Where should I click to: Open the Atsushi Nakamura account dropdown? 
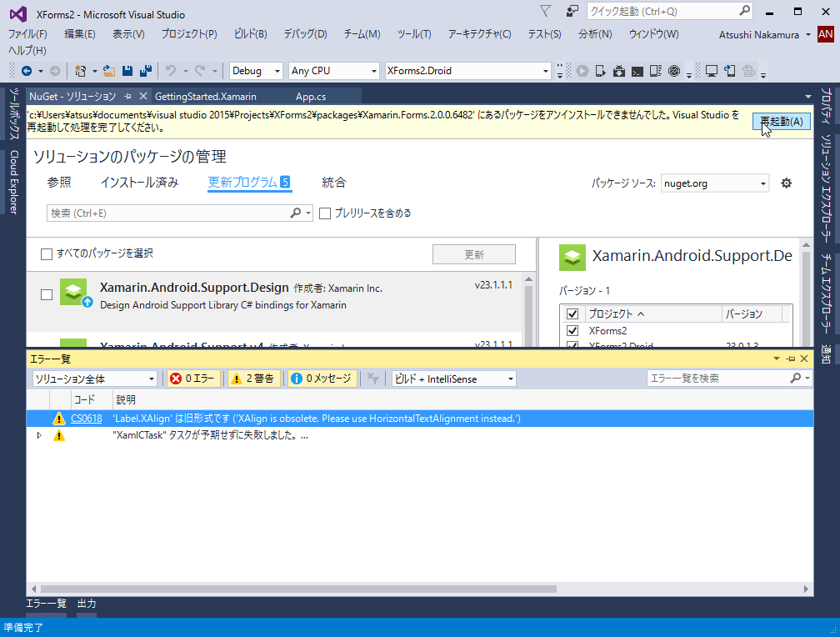(x=765, y=34)
